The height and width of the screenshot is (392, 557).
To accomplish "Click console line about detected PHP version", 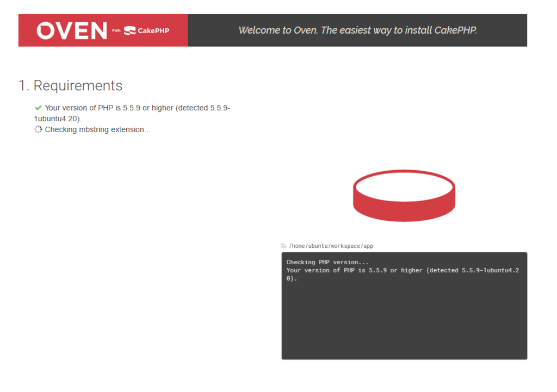I will coord(403,274).
